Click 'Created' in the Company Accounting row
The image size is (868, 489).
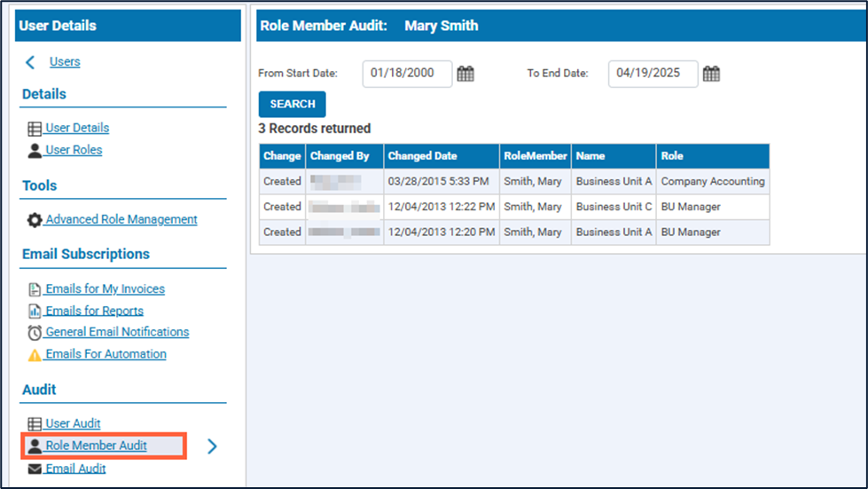[x=282, y=181]
